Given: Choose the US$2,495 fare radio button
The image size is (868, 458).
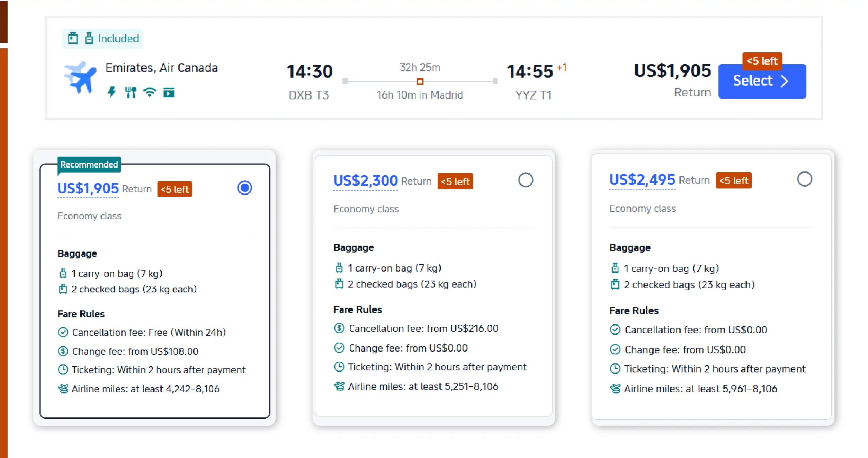Looking at the screenshot, I should tap(804, 179).
